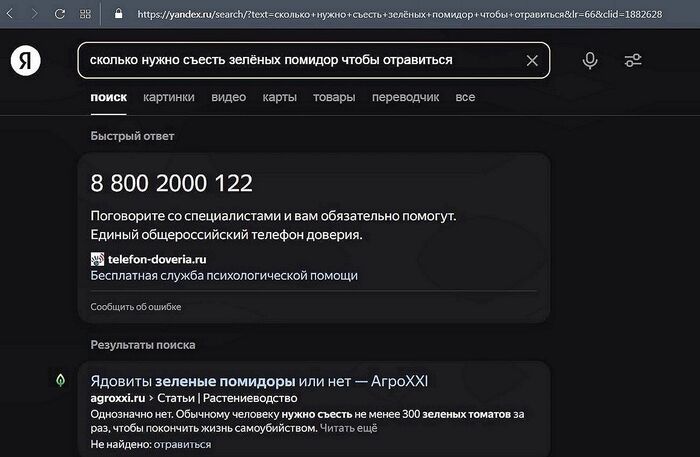Open the Yandex home logo
700x457 pixels.
[25, 60]
